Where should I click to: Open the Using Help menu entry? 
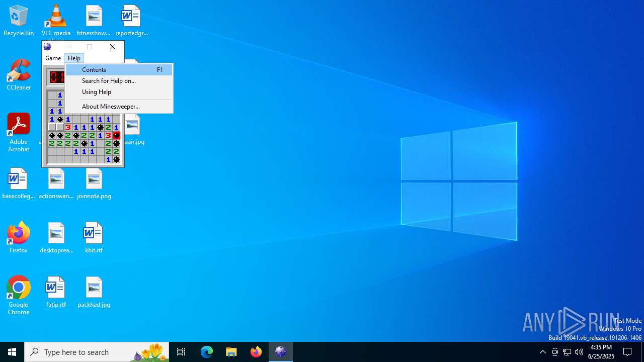pyautogui.click(x=119, y=92)
